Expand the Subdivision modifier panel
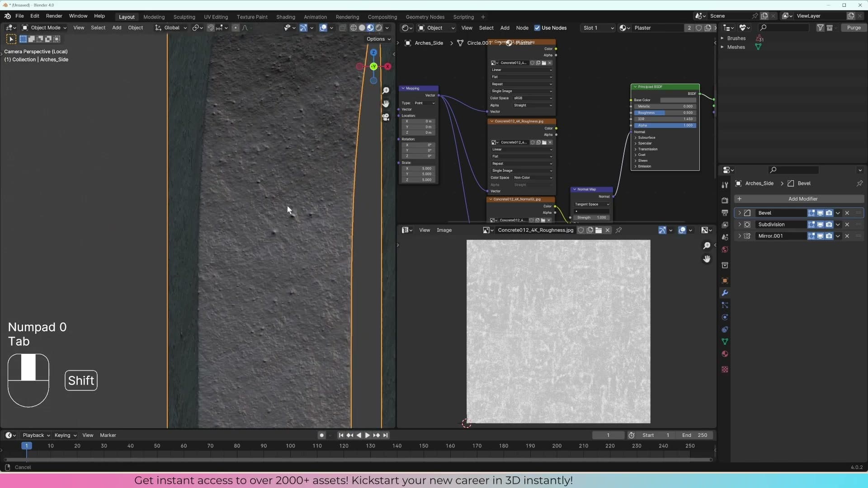This screenshot has width=868, height=488. (740, 225)
